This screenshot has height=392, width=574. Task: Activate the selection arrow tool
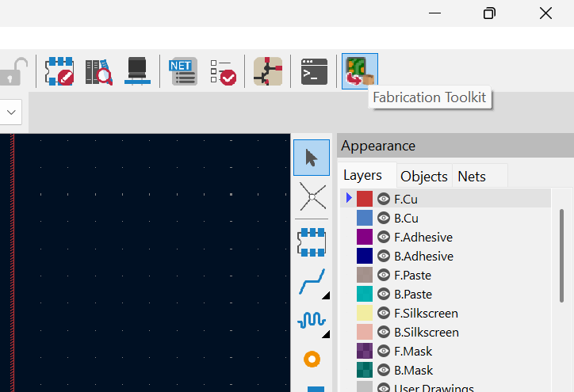tap(311, 158)
